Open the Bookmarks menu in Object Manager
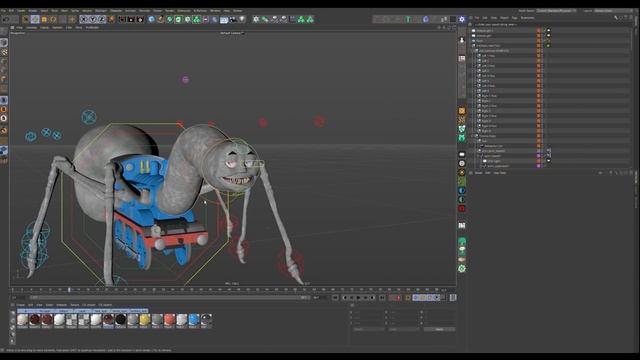The width and height of the screenshot is (640, 360). click(528, 18)
